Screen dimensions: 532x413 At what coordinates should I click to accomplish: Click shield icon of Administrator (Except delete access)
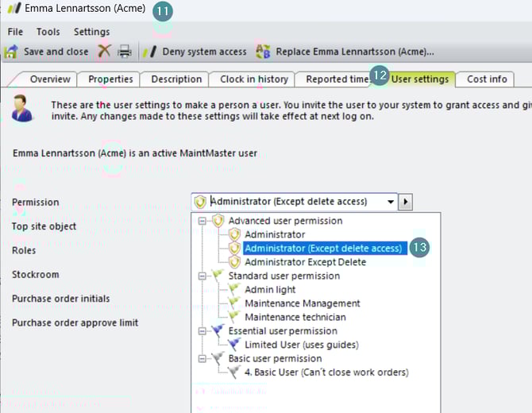click(234, 249)
